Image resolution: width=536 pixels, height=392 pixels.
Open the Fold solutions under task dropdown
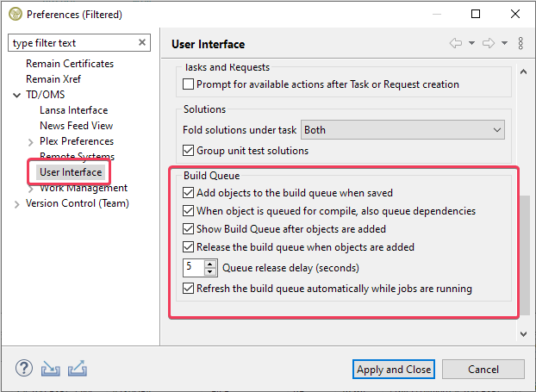402,130
